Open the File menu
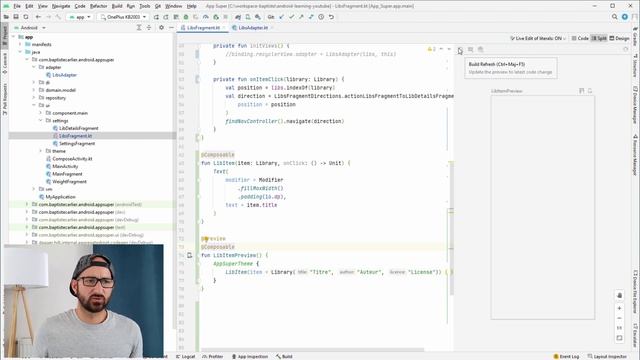The width and height of the screenshot is (640, 360). coord(17,6)
